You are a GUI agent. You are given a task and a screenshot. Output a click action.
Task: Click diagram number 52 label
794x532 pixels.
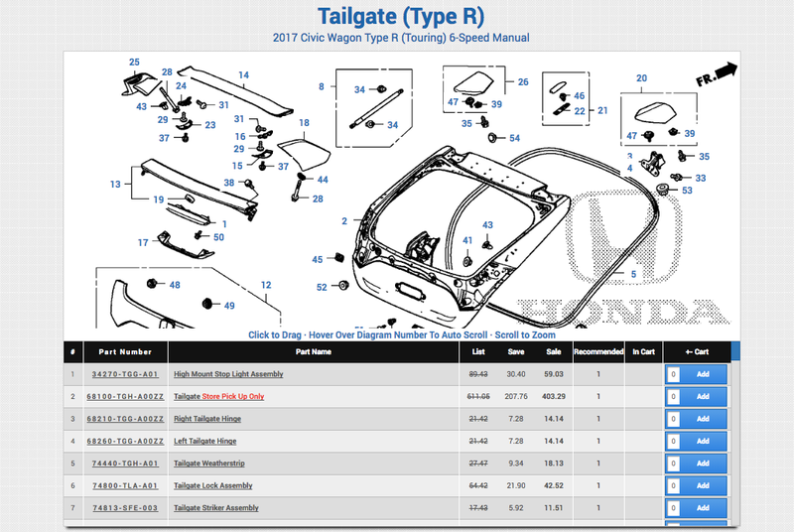tap(322, 287)
